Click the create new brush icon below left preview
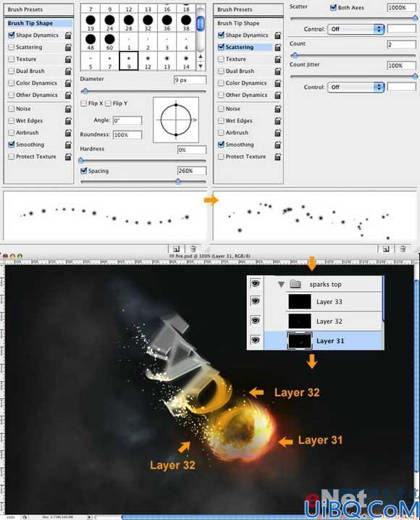420x520 pixels. click(177, 248)
